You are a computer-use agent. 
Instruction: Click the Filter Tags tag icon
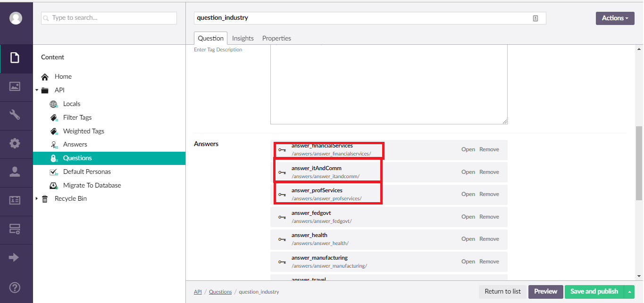point(54,118)
